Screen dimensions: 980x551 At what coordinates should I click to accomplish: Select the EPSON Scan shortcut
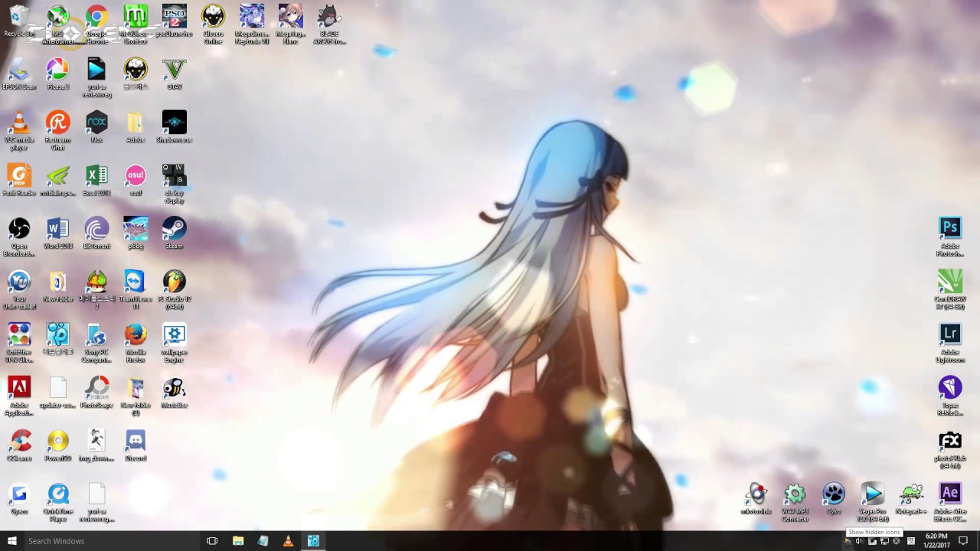coord(19,74)
